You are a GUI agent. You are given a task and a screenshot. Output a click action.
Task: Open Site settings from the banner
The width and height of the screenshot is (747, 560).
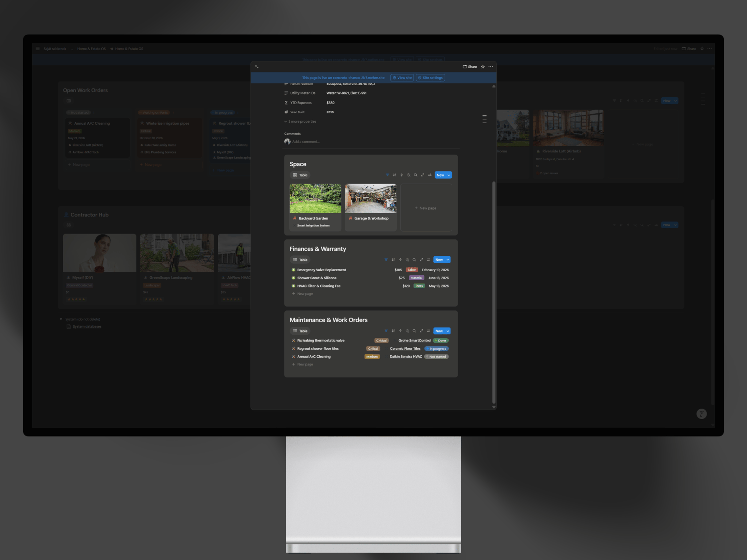click(x=431, y=78)
